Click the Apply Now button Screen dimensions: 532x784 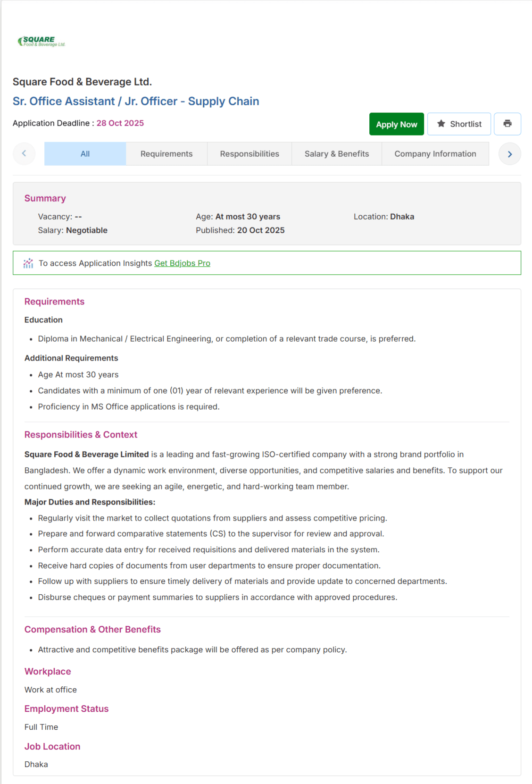(x=397, y=124)
